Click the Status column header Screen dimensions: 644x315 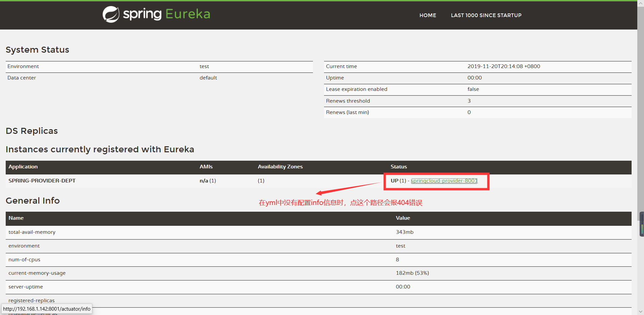398,167
